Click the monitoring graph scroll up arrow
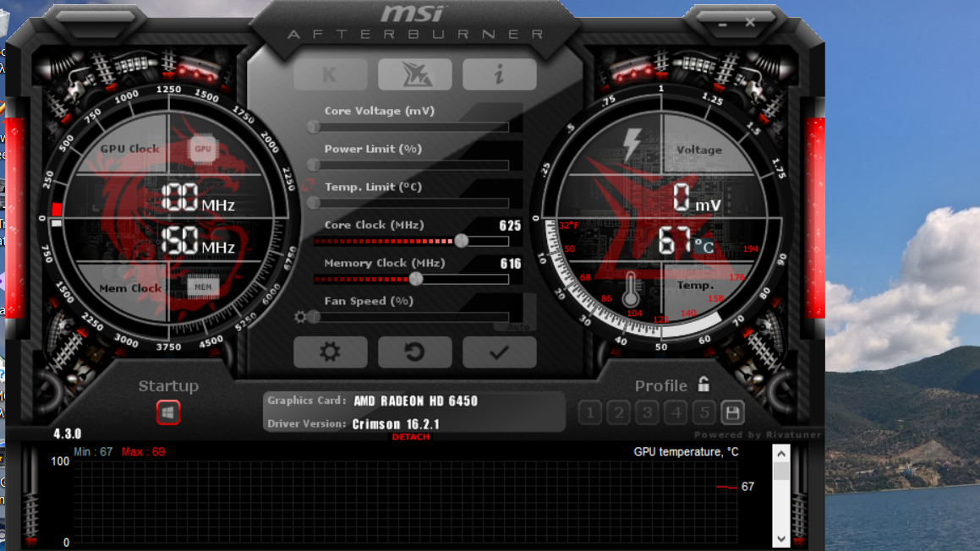980x551 pixels. tap(781, 454)
